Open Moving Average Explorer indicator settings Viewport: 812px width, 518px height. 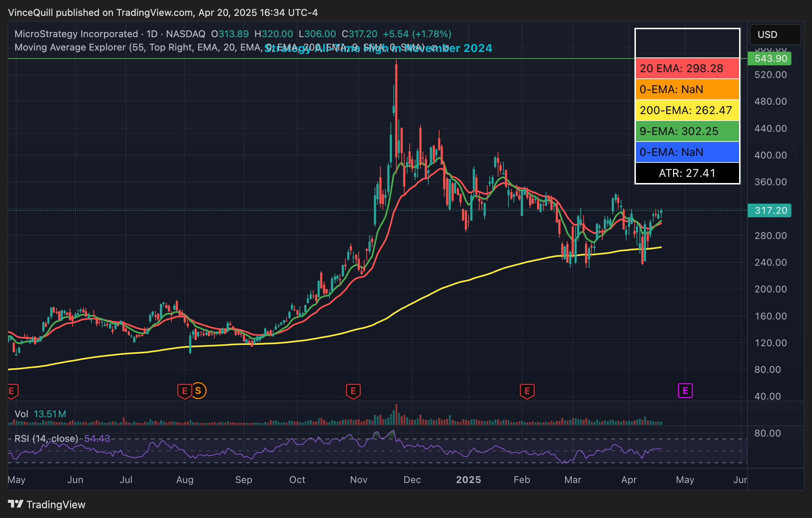[x=446, y=47]
